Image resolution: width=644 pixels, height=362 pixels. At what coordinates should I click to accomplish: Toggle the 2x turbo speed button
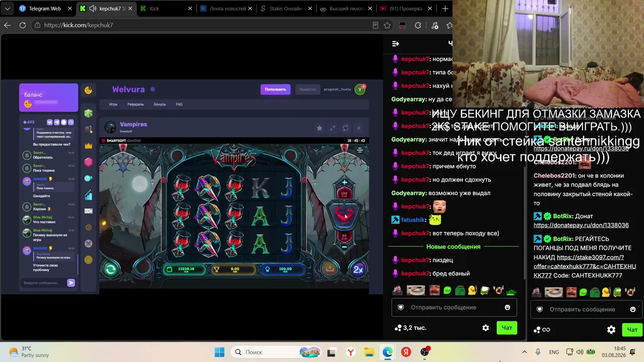pos(358,269)
